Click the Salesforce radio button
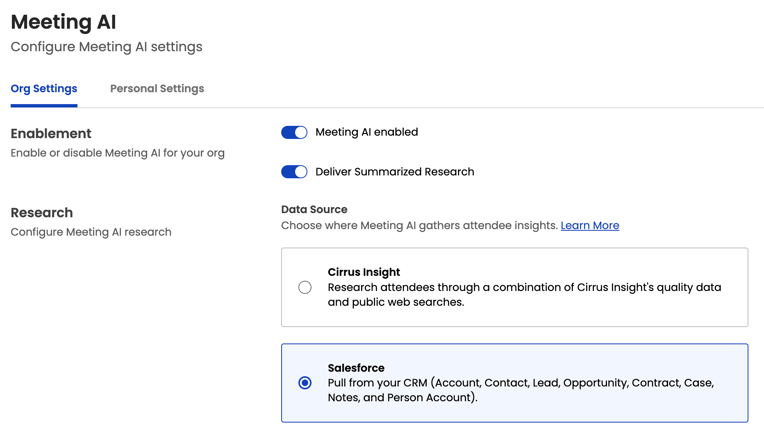 tap(305, 383)
